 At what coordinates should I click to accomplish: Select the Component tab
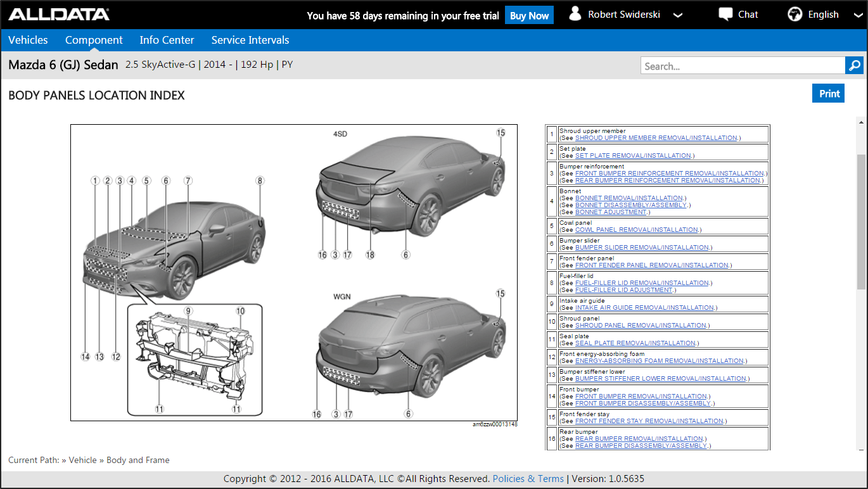(x=94, y=40)
